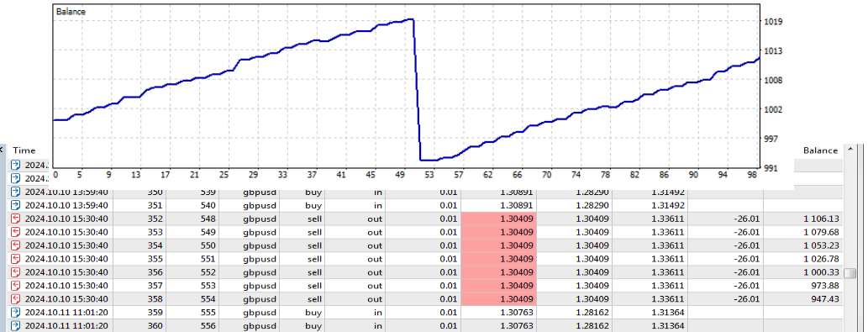Click volume 0.01 in deal 354 row
The image size is (868, 332).
tap(449, 245)
